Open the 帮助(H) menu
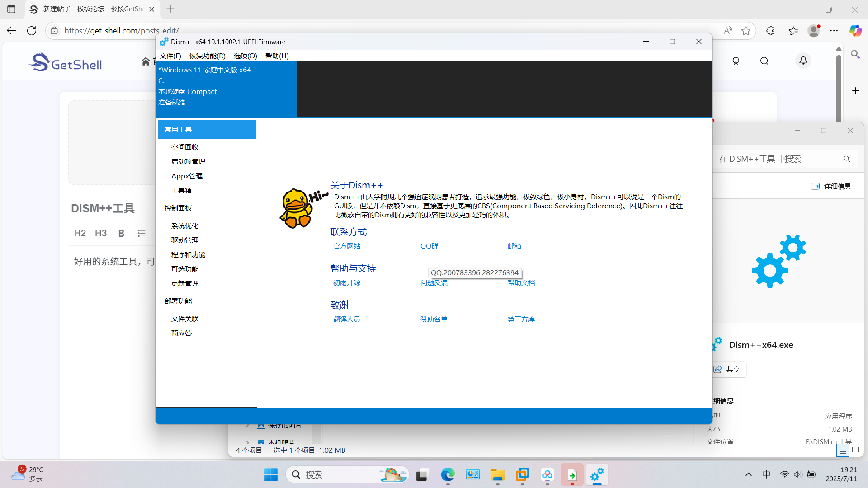 [277, 56]
